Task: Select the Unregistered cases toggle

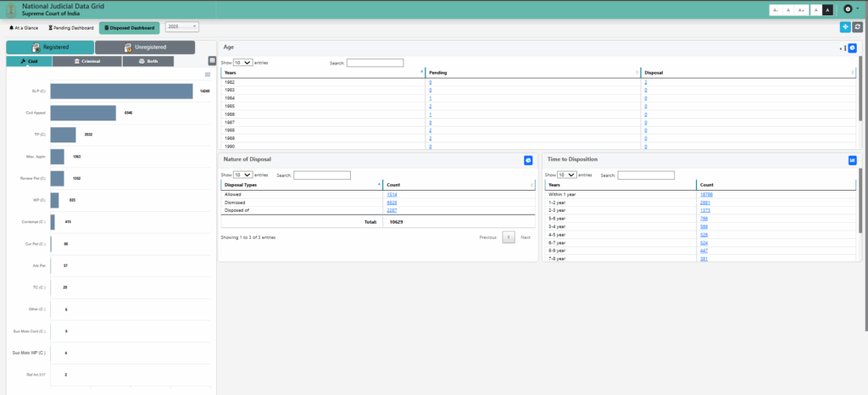Action: coord(145,47)
